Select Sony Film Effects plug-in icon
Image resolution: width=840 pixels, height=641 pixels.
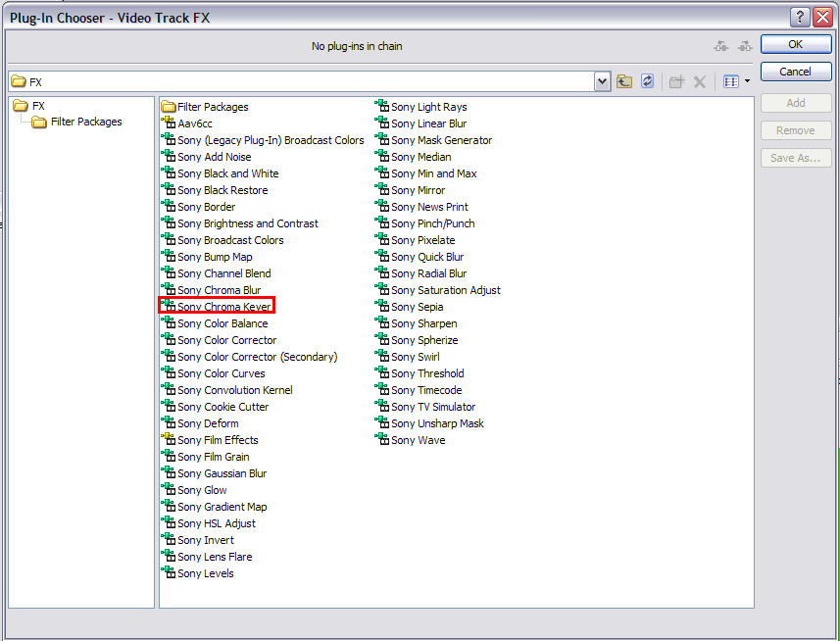pyautogui.click(x=169, y=439)
